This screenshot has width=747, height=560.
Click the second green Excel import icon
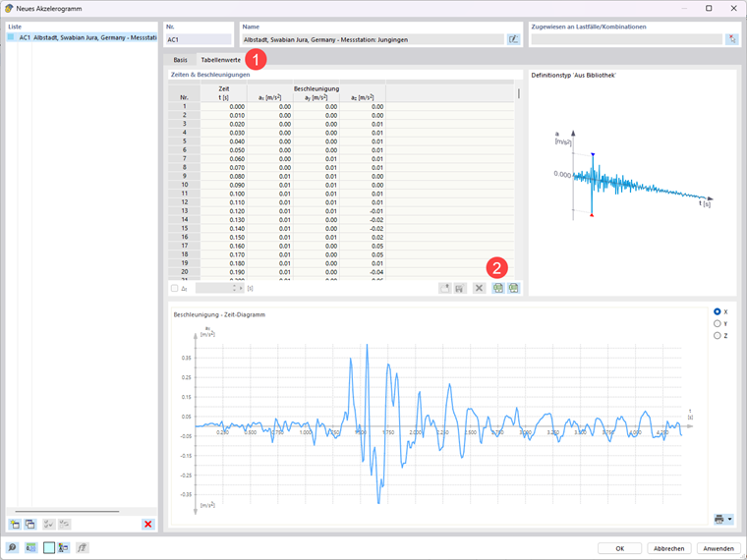pyautogui.click(x=513, y=288)
